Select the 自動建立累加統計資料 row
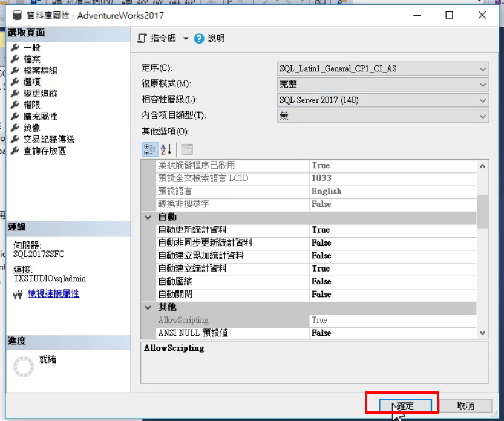504x421 pixels. tap(316, 255)
